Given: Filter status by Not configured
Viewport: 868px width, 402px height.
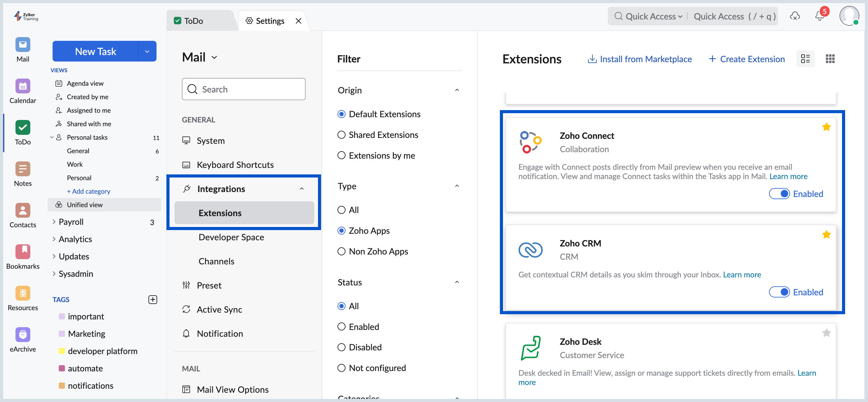Looking at the screenshot, I should [341, 368].
